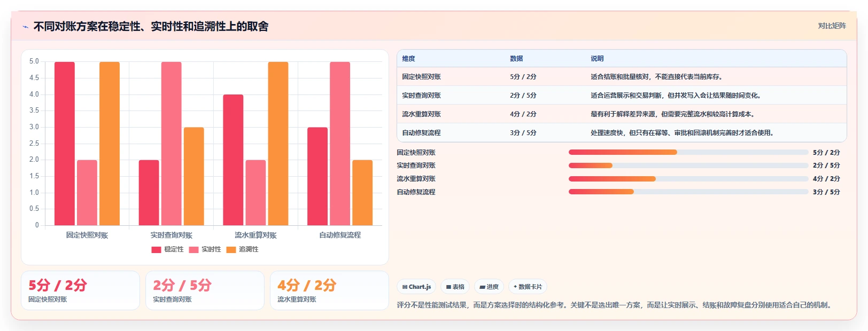
Task: Click the 自动修复流程 progress row label
Action: tap(416, 192)
